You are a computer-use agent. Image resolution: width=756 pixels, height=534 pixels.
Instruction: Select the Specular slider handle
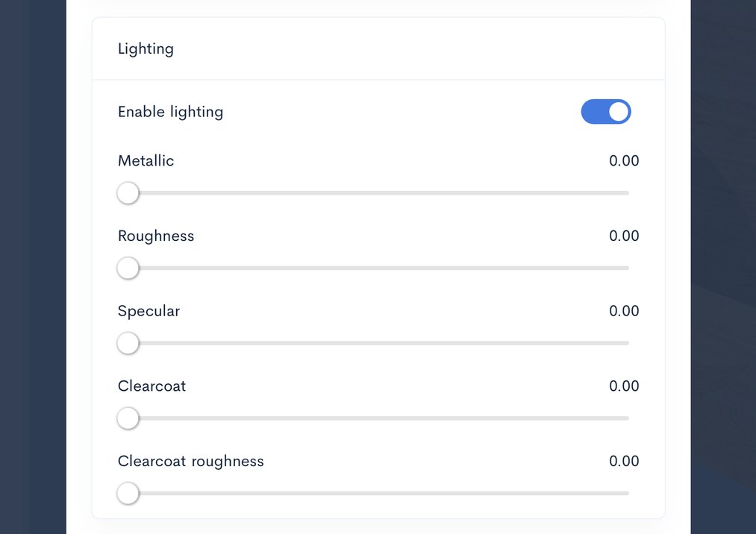(x=128, y=343)
